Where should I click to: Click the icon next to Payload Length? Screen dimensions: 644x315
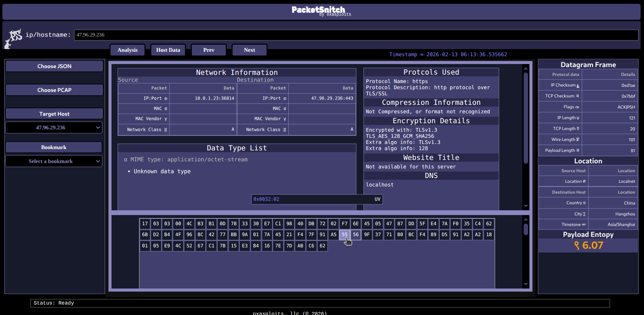pos(578,150)
